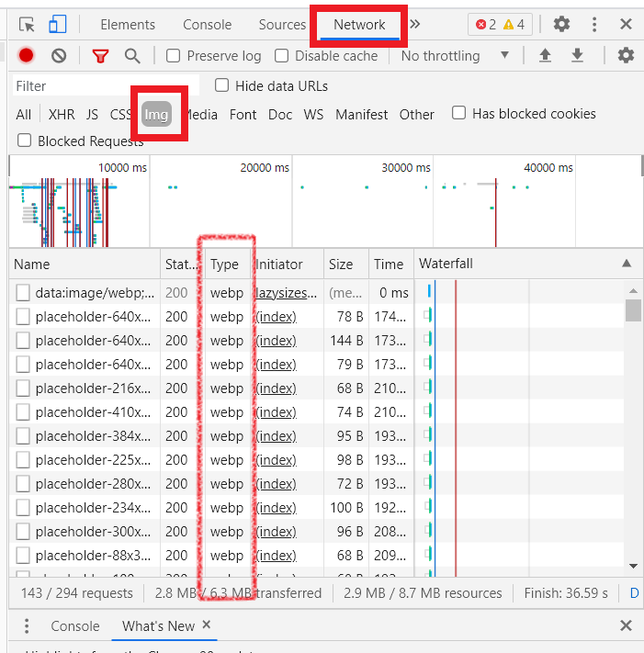
Task: Click the error and warning count badge
Action: 500,25
